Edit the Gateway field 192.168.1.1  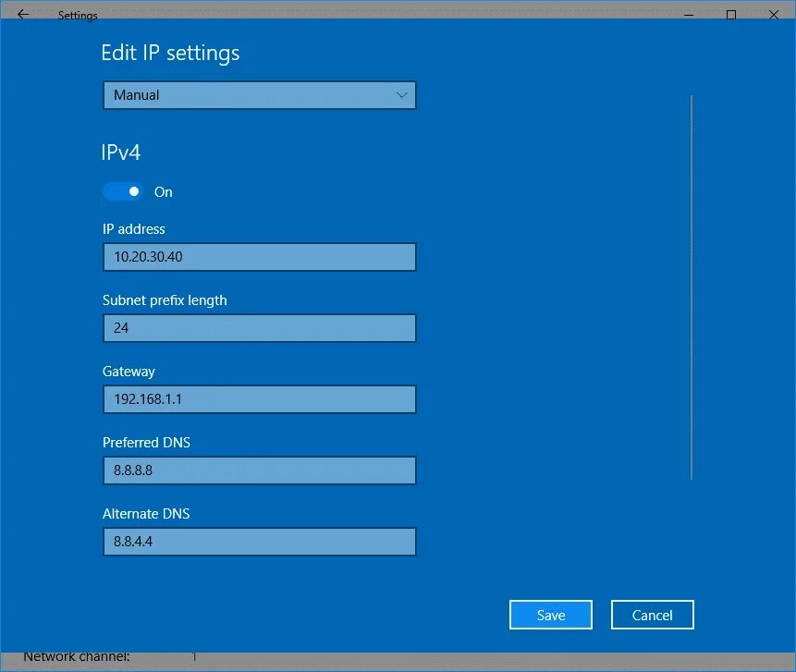[x=260, y=399]
